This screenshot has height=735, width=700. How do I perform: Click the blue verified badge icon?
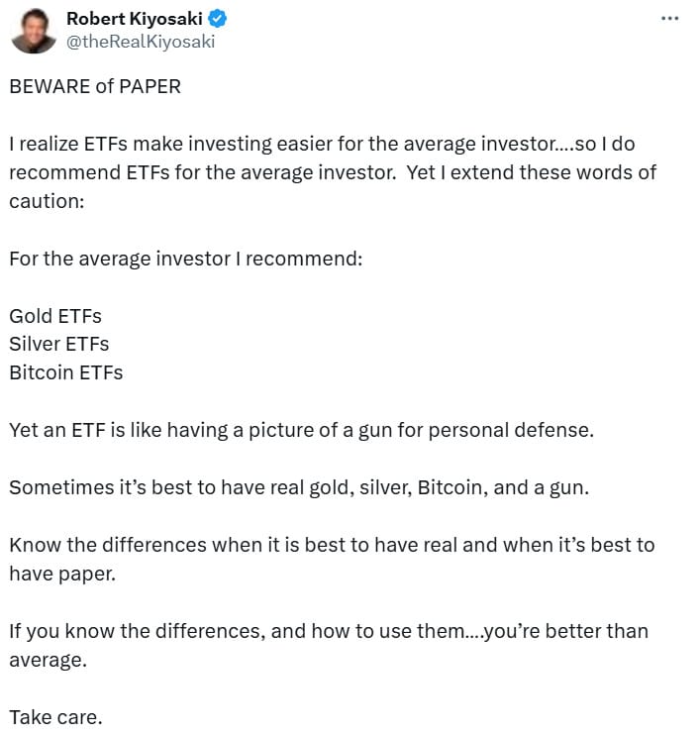tap(214, 19)
